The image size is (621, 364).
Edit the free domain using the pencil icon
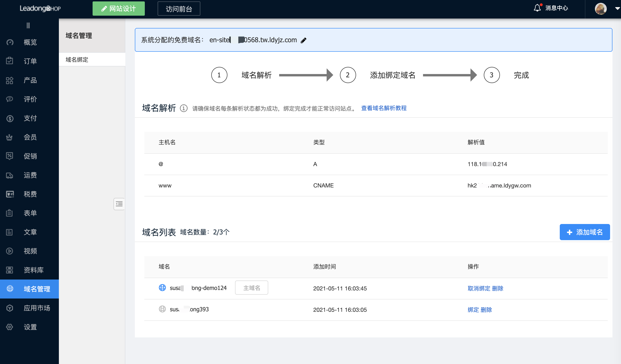point(304,40)
